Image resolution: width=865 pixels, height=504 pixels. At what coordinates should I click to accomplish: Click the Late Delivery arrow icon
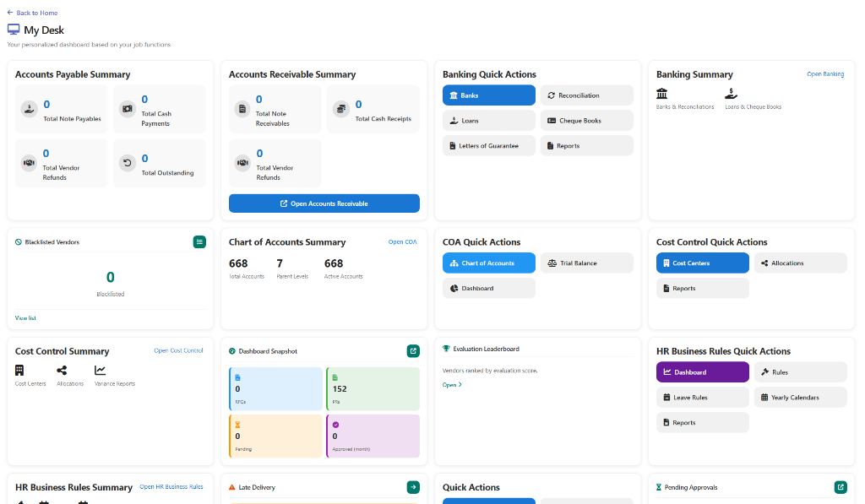click(x=413, y=487)
